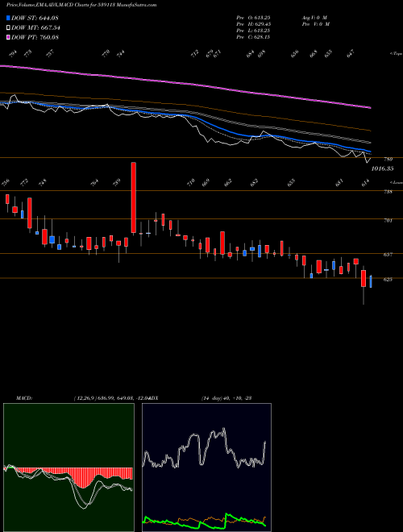Select the 'DOW MT: 667.54' legend text
Viewport: 403px width, 532px height.
coord(35,28)
